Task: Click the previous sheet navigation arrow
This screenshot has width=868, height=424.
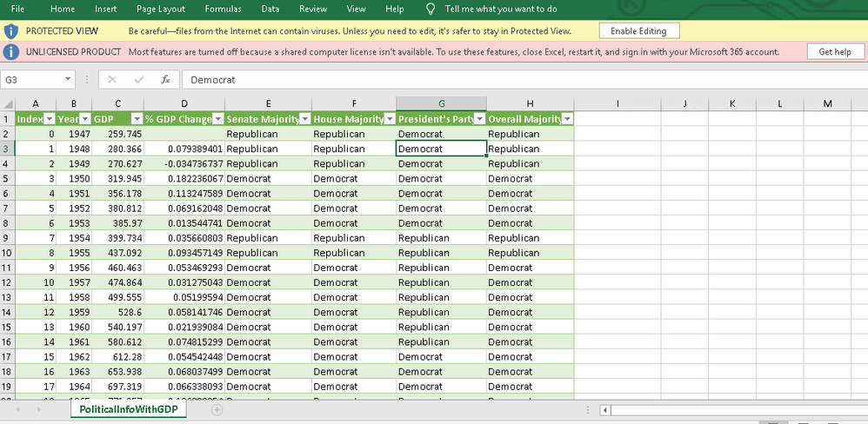Action: point(17,409)
